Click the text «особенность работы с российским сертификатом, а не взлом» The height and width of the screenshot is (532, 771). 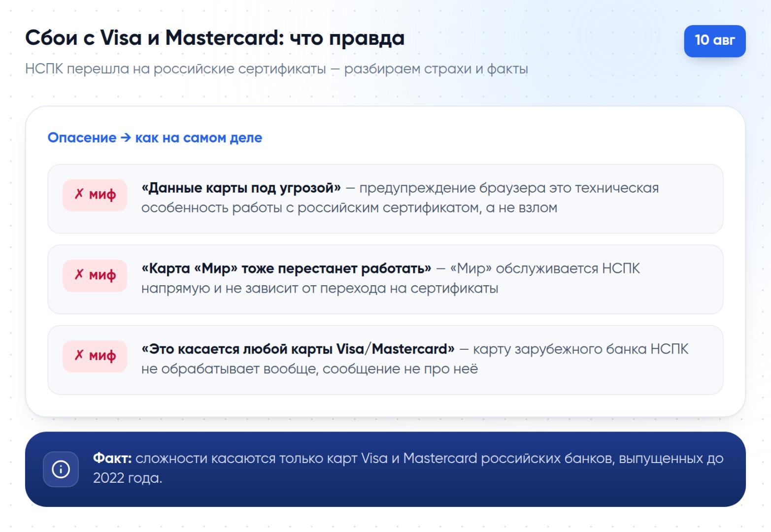point(349,208)
